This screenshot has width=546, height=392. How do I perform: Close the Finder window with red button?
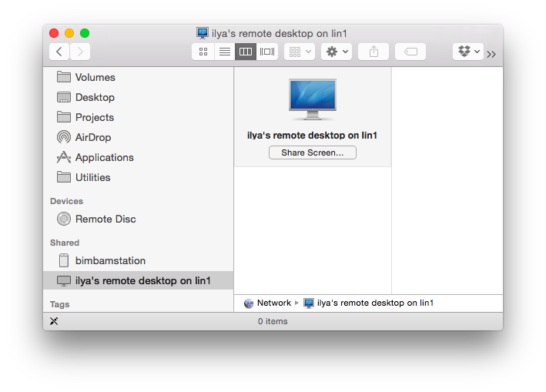click(54, 33)
